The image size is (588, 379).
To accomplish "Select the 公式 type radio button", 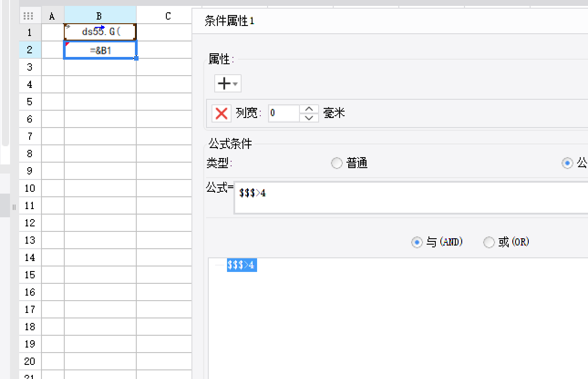I will [x=567, y=163].
